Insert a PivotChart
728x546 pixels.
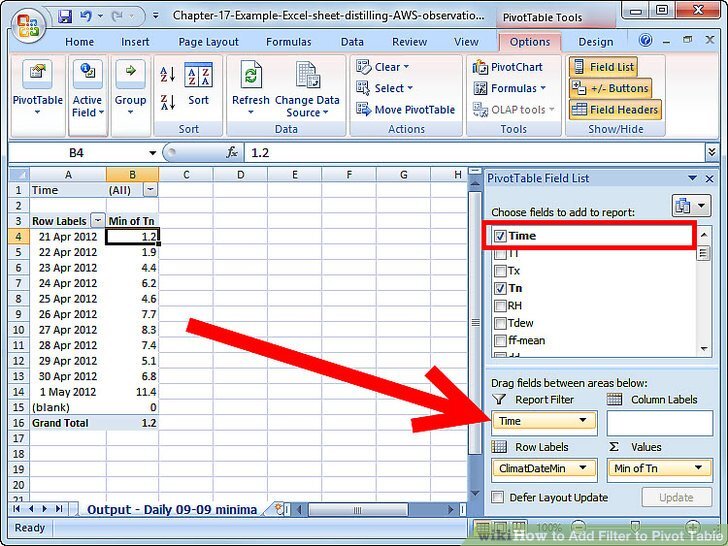pyautogui.click(x=507, y=67)
